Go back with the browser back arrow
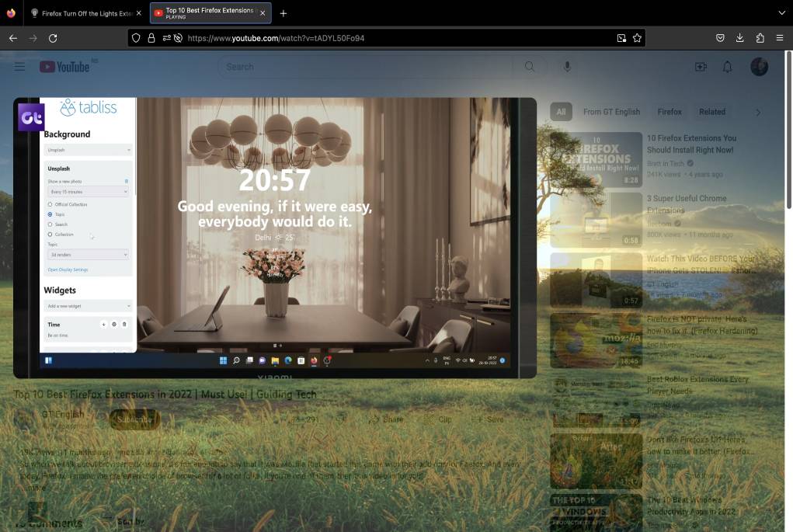 tap(13, 38)
